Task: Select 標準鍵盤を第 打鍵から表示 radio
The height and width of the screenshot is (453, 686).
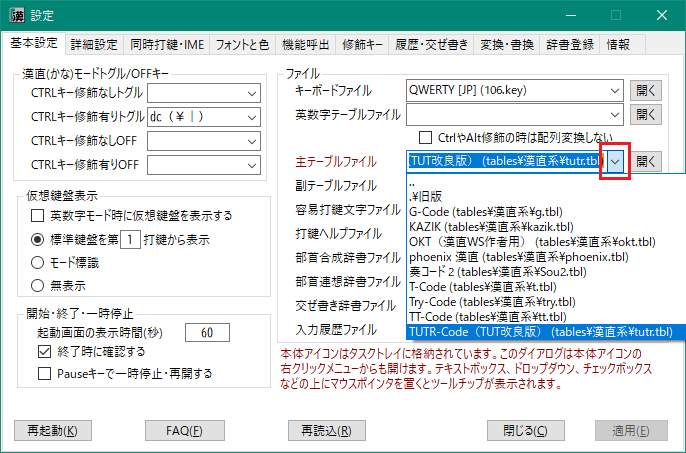Action: click(x=38, y=239)
